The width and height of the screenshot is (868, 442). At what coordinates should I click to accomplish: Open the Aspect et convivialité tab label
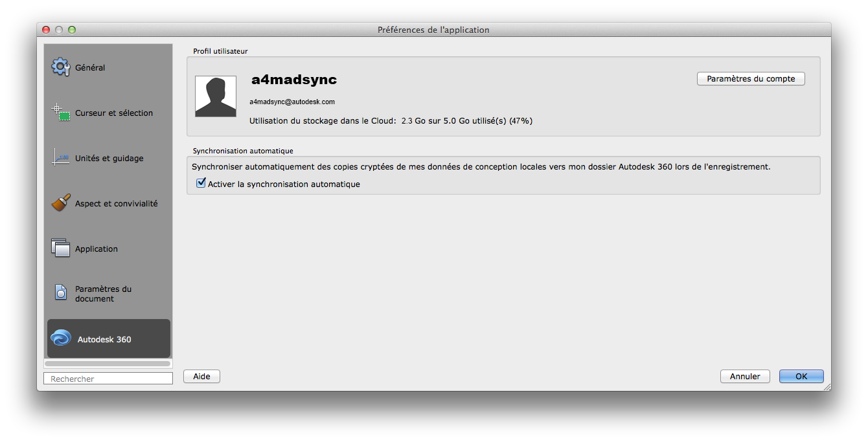tap(117, 203)
